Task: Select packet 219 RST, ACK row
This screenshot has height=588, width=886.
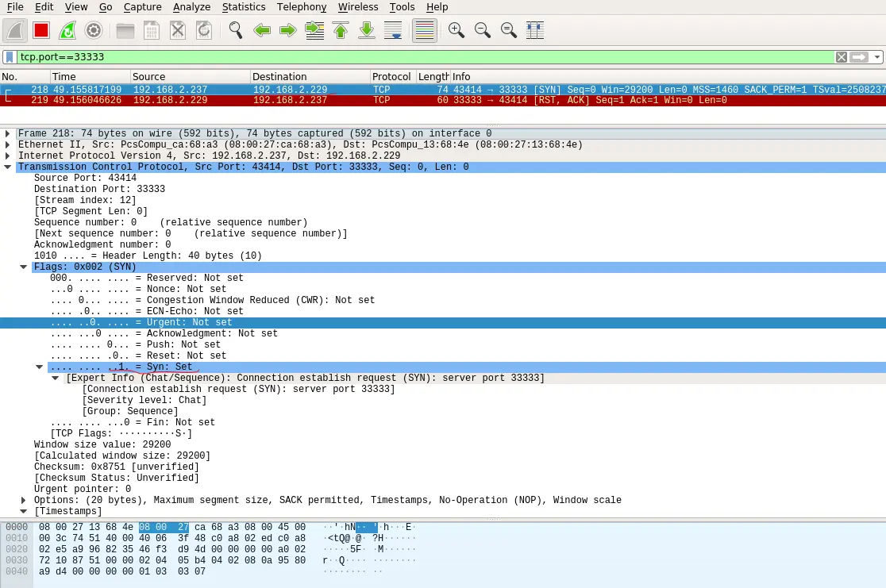Action: coord(443,100)
